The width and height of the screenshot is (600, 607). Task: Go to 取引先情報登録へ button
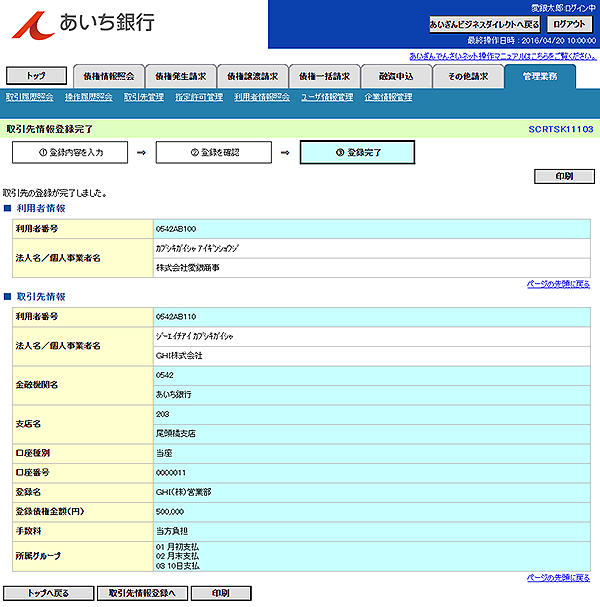(142, 593)
